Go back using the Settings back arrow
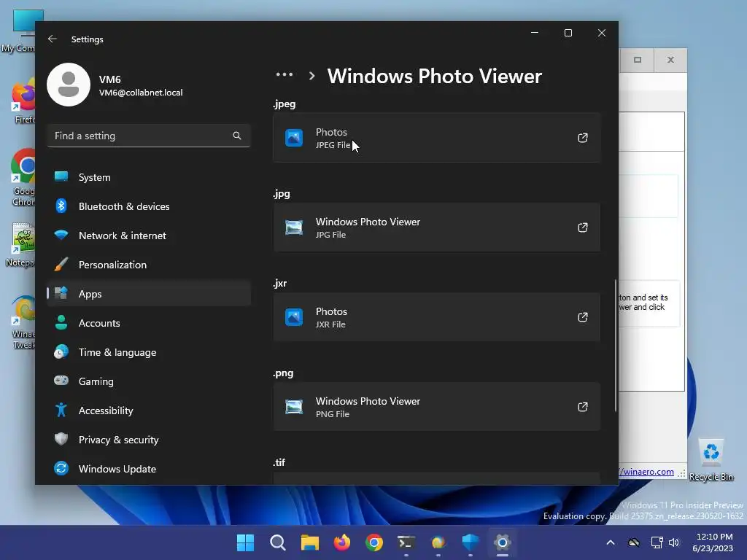 pyautogui.click(x=53, y=39)
